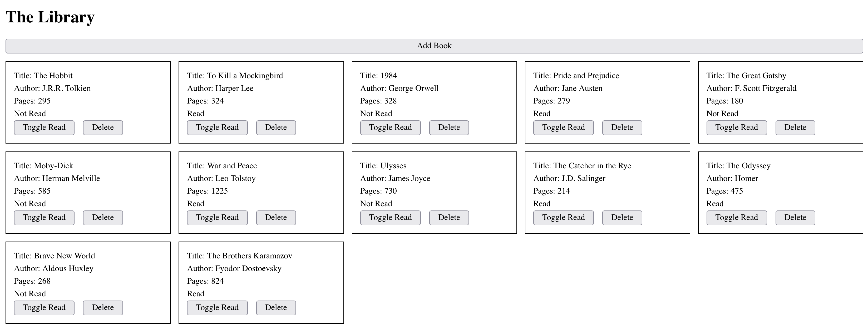Delete The Hobbit from the library
The width and height of the screenshot is (868, 334).
(103, 128)
